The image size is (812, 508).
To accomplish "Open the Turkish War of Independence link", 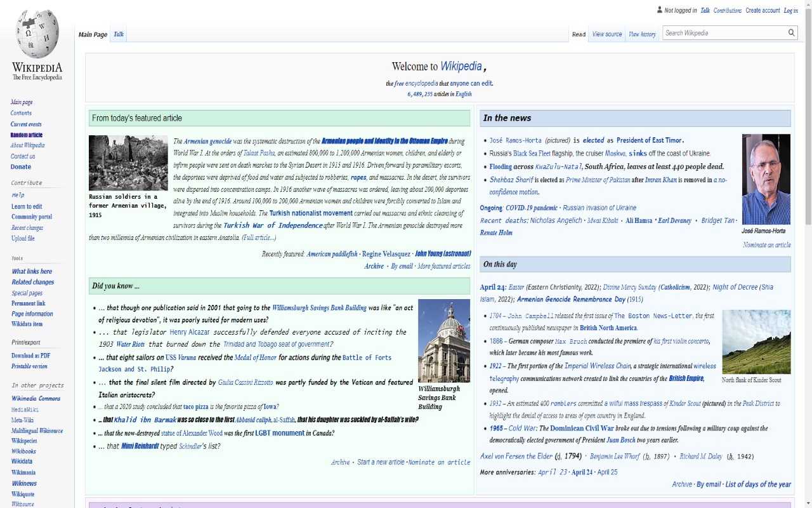I will click(273, 225).
